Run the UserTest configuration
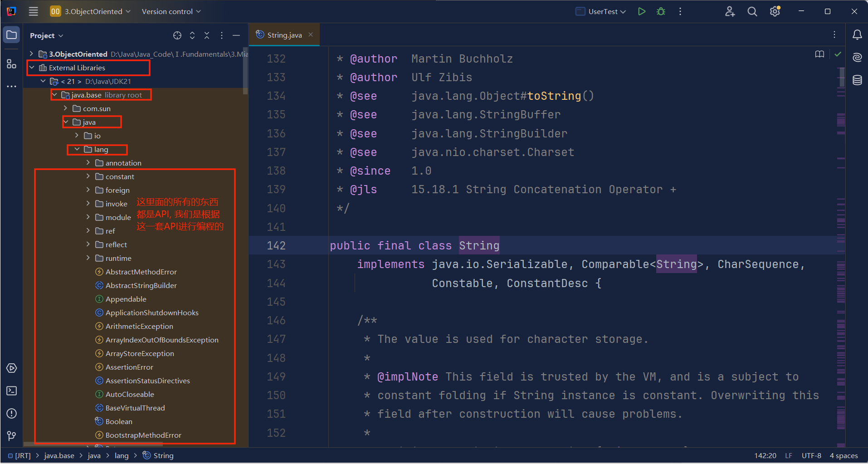 [641, 11]
